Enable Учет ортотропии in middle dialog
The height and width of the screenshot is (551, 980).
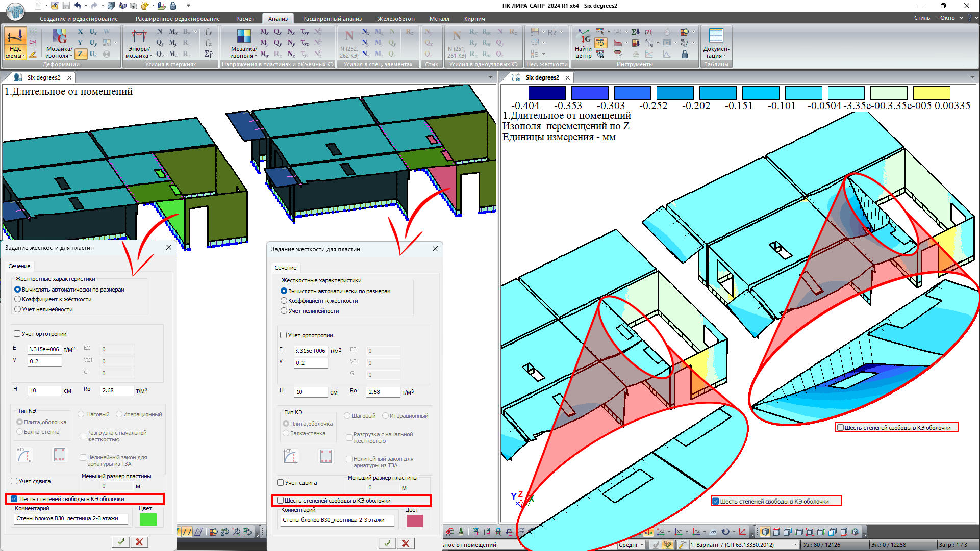[284, 335]
